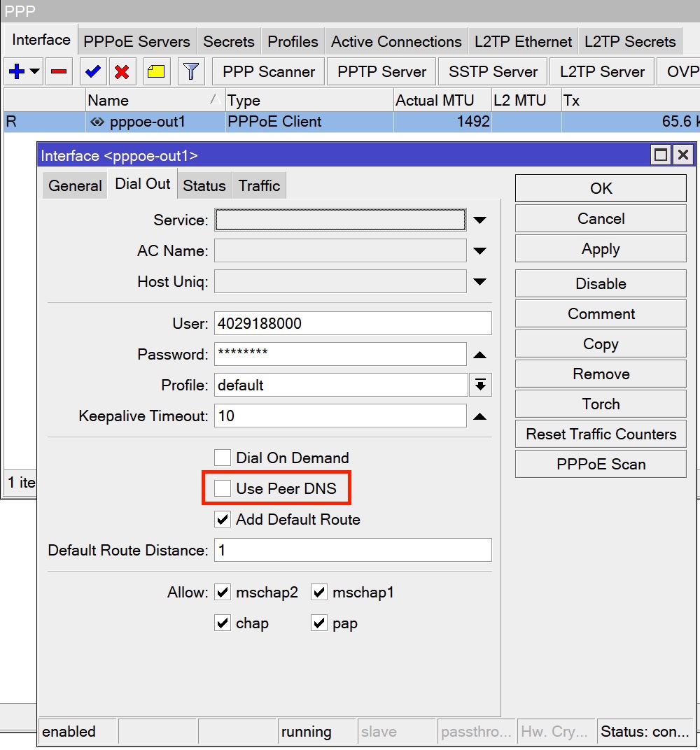Expand the add-interface type dropdown arrow
The width and height of the screenshot is (700, 750).
tap(34, 71)
